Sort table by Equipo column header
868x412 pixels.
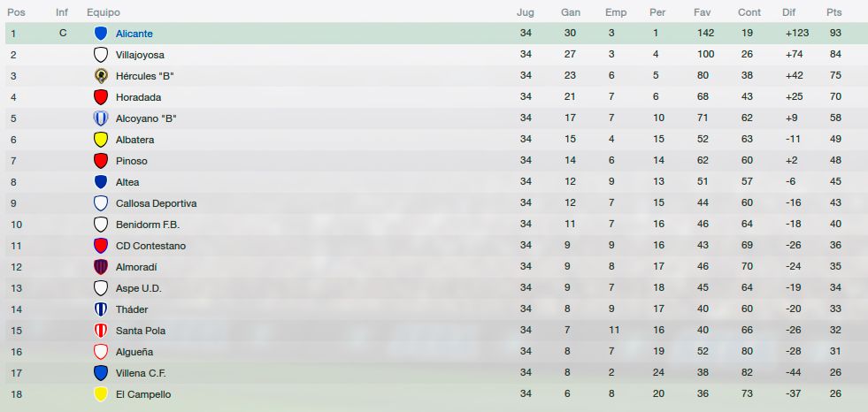click(104, 12)
